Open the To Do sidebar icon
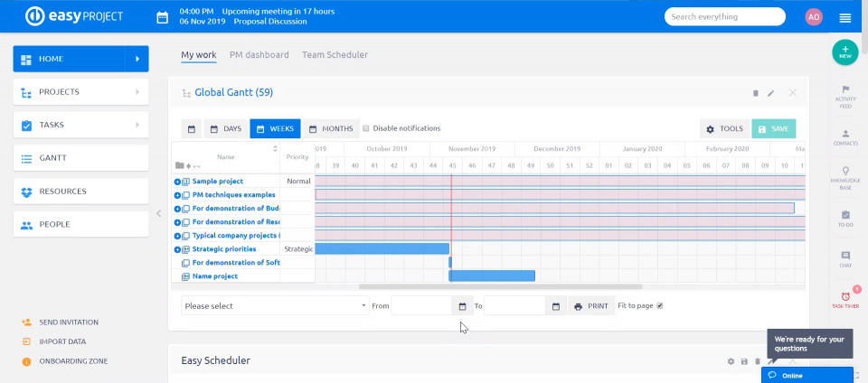 [x=845, y=219]
